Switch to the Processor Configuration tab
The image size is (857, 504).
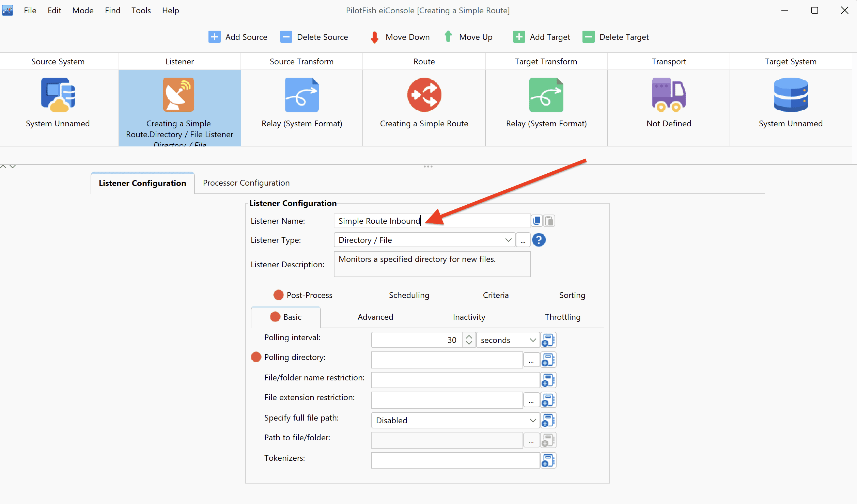[246, 183]
